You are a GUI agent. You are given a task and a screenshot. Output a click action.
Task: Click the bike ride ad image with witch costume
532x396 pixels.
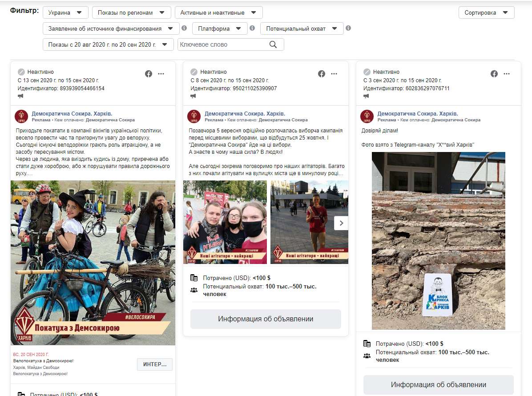(x=93, y=262)
